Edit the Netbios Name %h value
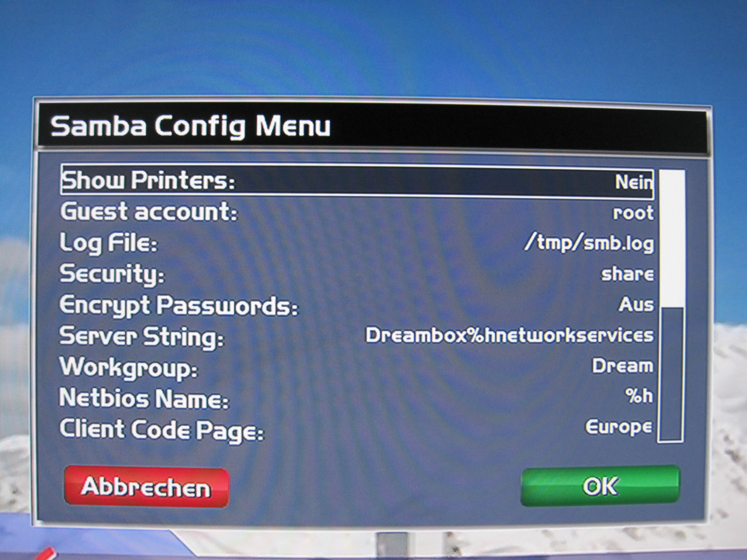The image size is (747, 560). coord(639,396)
